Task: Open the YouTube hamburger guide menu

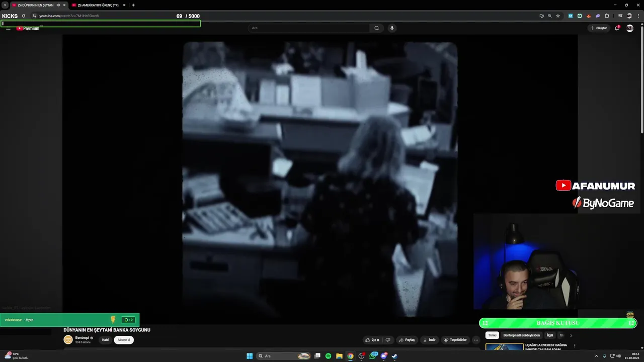Action: point(8,29)
